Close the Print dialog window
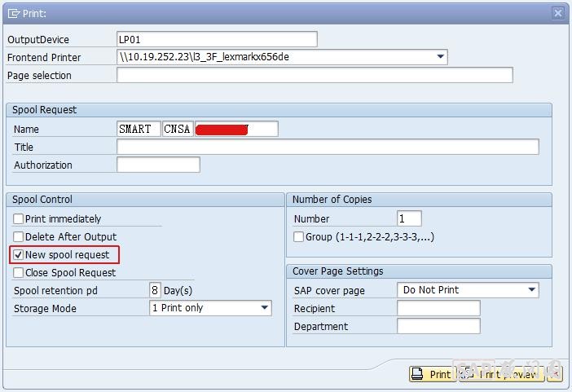The height and width of the screenshot is (392, 572). 557,13
